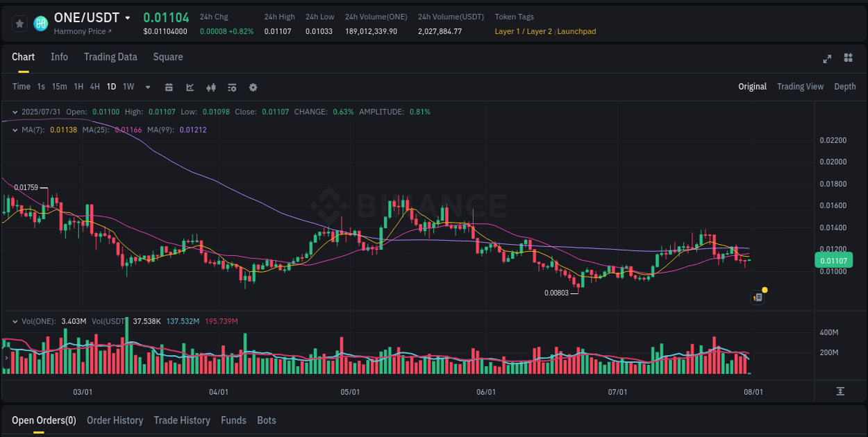Open chart settings with the gear icon
The width and height of the screenshot is (868, 437).
click(x=253, y=87)
